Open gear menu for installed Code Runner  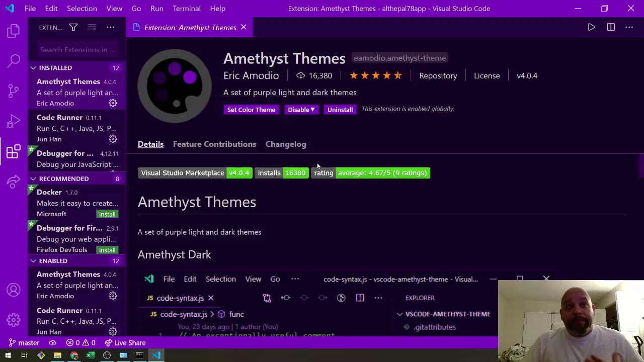click(x=113, y=139)
